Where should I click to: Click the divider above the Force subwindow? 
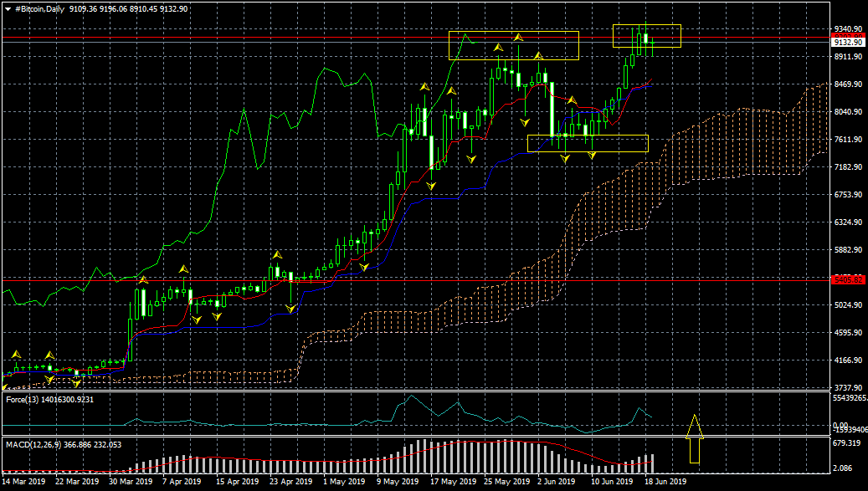[x=419, y=391]
